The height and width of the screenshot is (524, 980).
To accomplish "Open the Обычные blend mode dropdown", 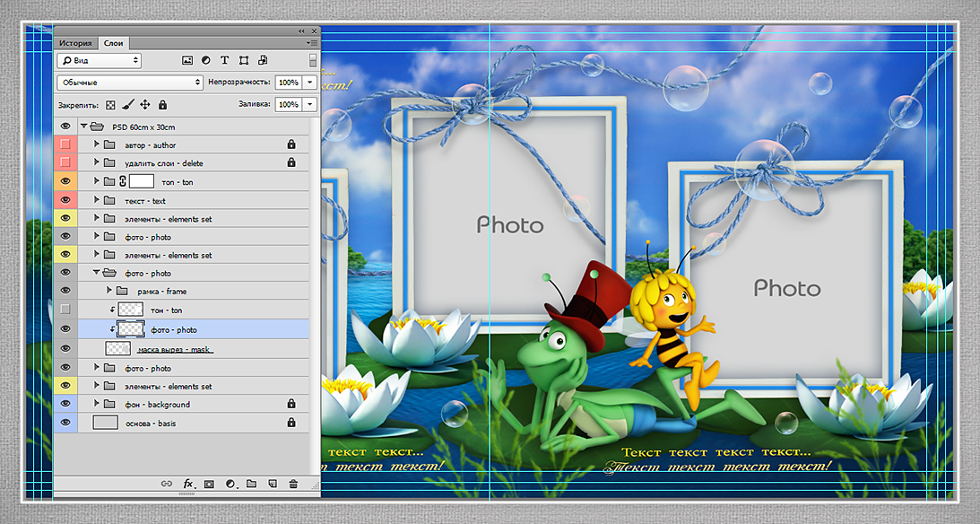I will pos(130,83).
